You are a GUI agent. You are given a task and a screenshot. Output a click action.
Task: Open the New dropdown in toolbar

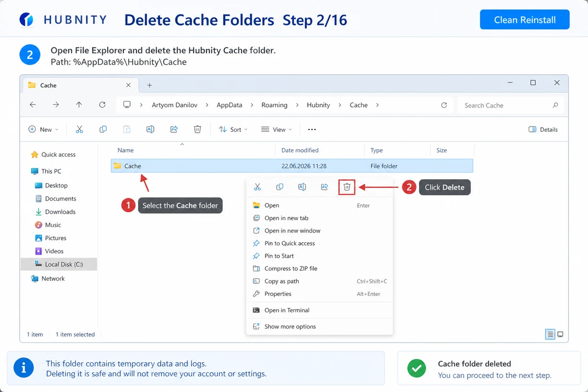click(44, 130)
